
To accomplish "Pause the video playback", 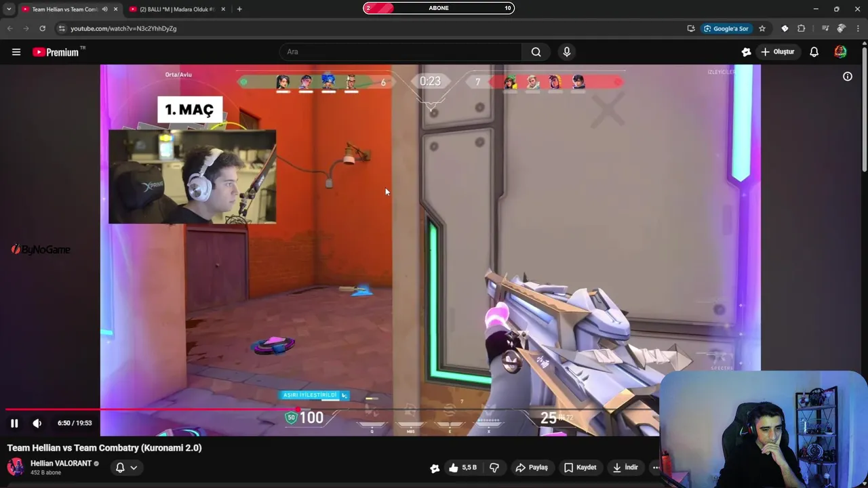I will 14,423.
